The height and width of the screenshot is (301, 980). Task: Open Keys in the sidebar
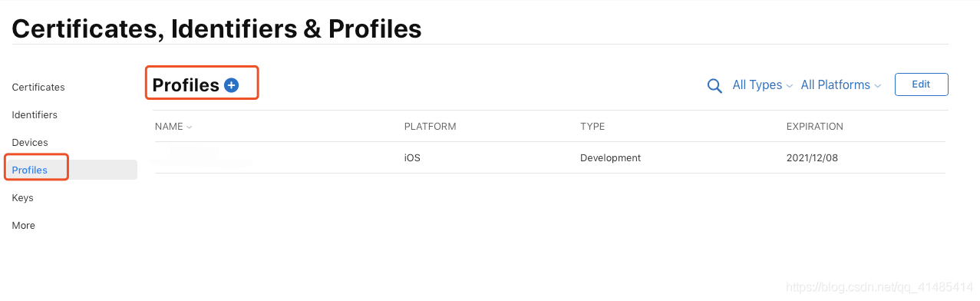coord(22,198)
